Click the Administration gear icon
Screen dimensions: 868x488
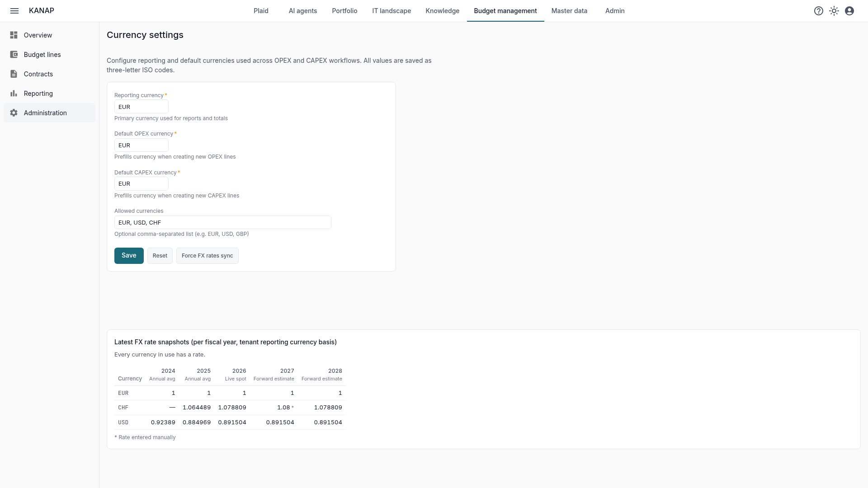[14, 113]
